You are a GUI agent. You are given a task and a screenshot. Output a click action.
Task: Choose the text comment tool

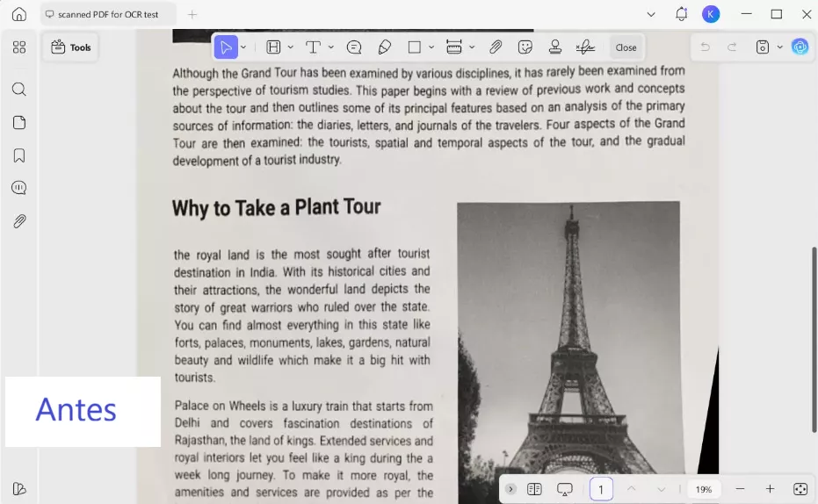[x=313, y=47]
